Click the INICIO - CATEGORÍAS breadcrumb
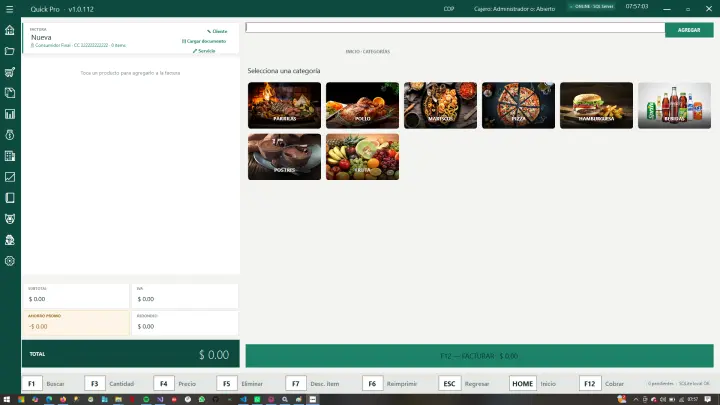720x405 pixels. tap(368, 51)
